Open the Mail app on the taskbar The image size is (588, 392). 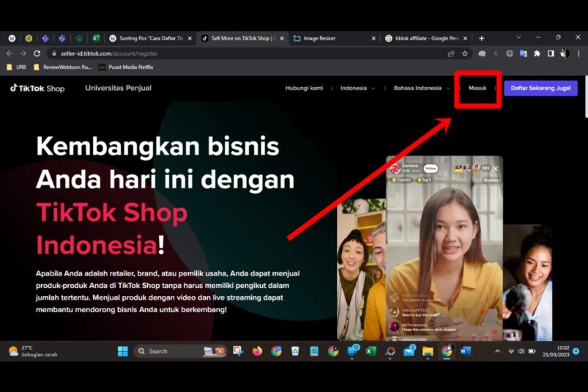(409, 351)
